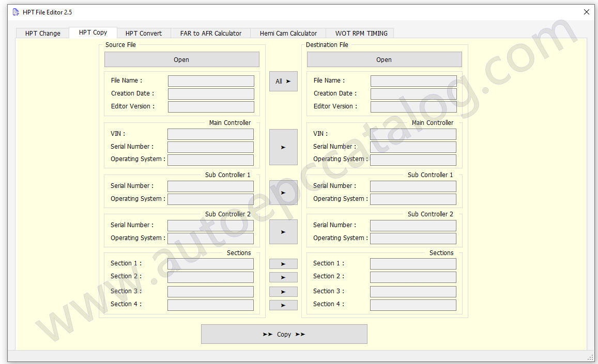
Task: Open a Source File
Action: (181, 59)
